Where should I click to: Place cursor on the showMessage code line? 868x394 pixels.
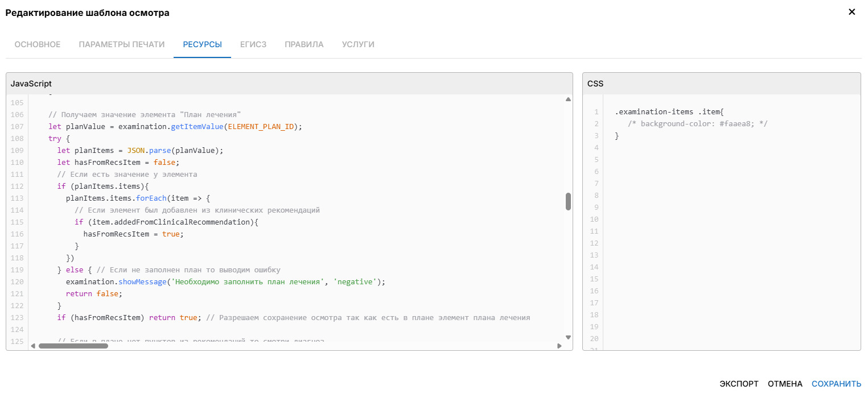click(x=225, y=282)
